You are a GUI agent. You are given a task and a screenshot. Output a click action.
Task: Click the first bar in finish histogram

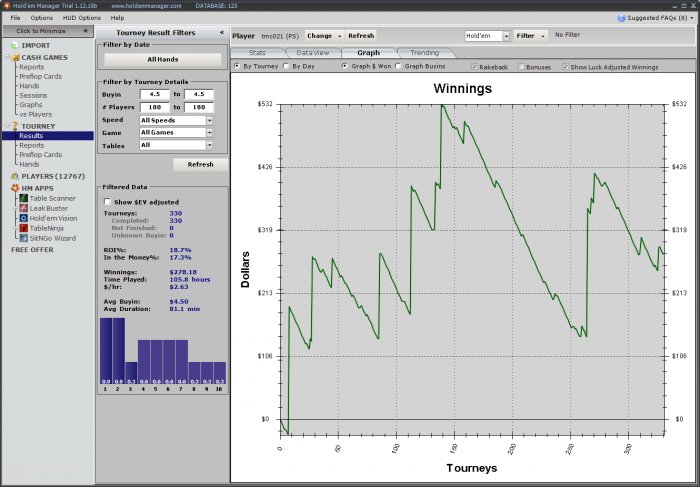(105, 350)
